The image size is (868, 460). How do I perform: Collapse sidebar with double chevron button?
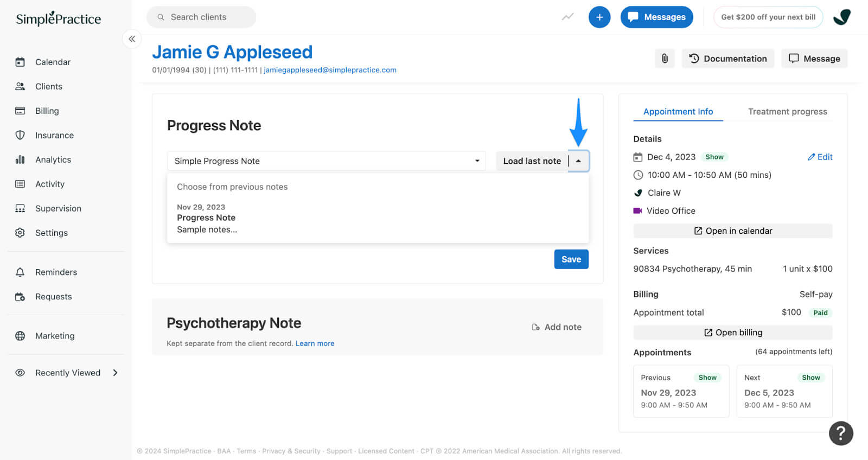[x=132, y=39]
